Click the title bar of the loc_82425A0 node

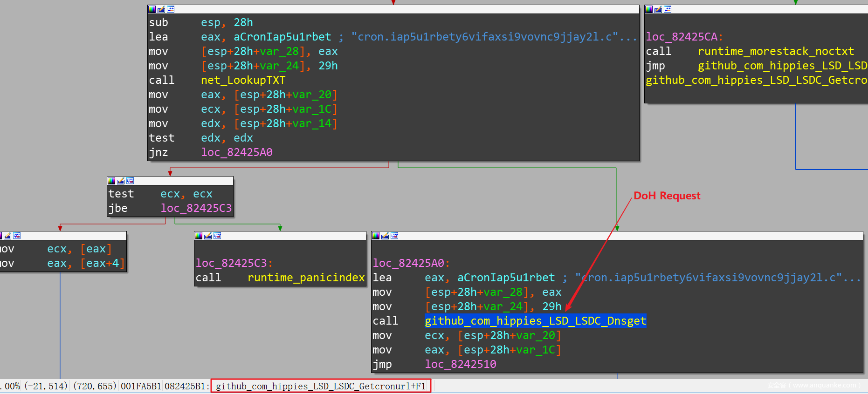pos(617,236)
